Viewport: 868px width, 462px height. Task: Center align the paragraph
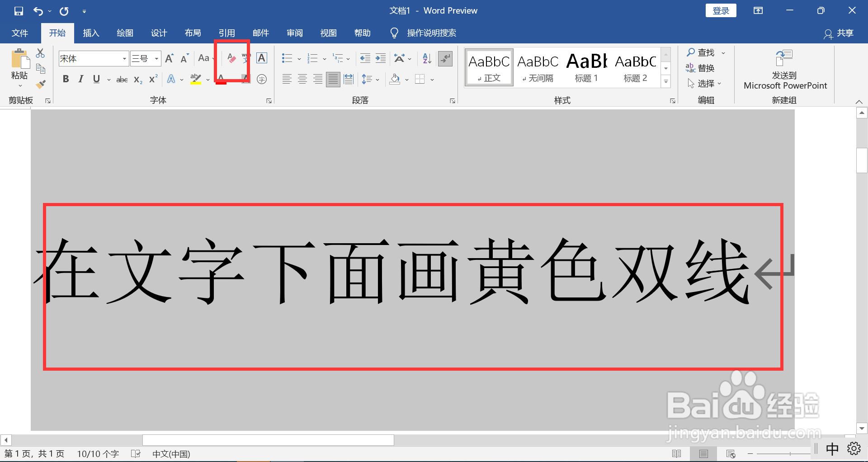[302, 80]
